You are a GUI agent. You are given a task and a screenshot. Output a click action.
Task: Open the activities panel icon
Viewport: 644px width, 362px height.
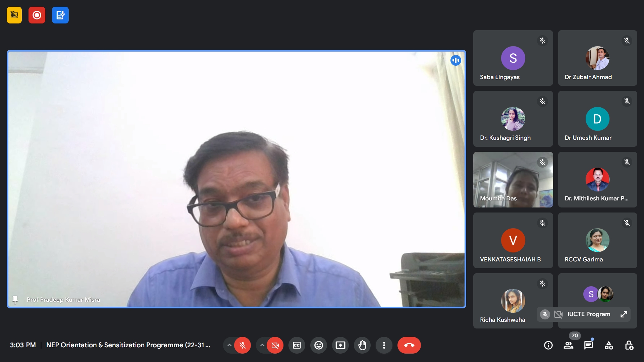[609, 345]
